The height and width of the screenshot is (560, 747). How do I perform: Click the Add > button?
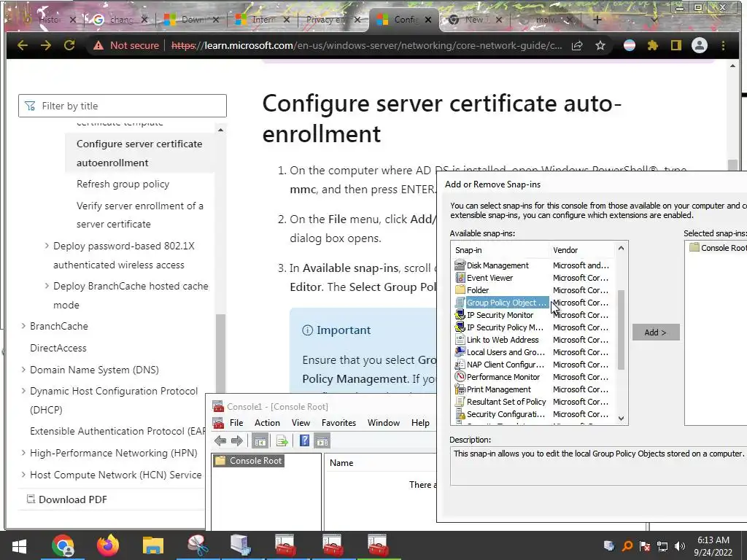pos(656,332)
